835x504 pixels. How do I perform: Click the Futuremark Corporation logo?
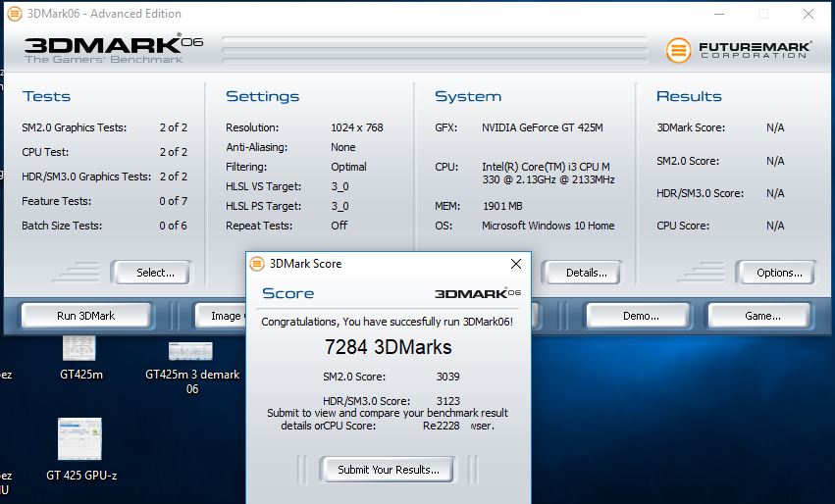click(739, 50)
